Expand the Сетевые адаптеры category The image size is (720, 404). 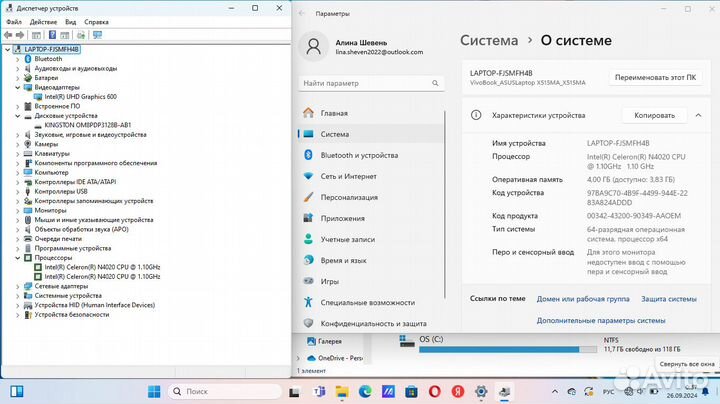[x=19, y=286]
